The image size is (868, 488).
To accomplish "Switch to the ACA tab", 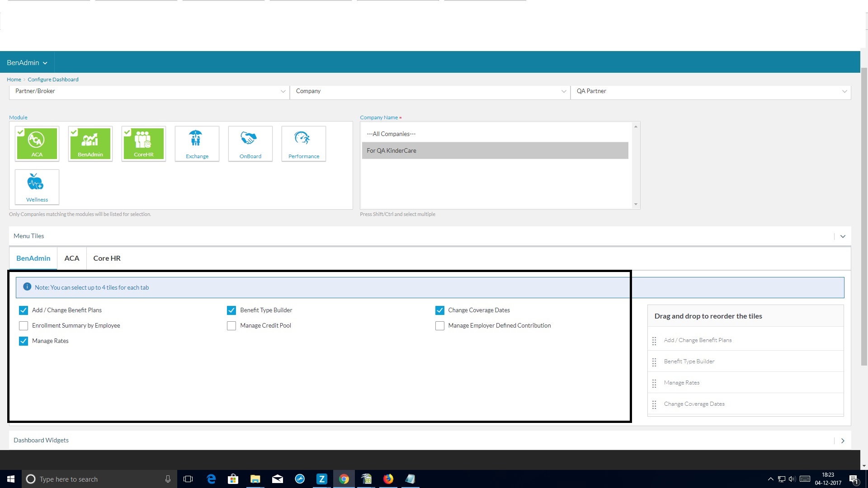I will coord(71,258).
